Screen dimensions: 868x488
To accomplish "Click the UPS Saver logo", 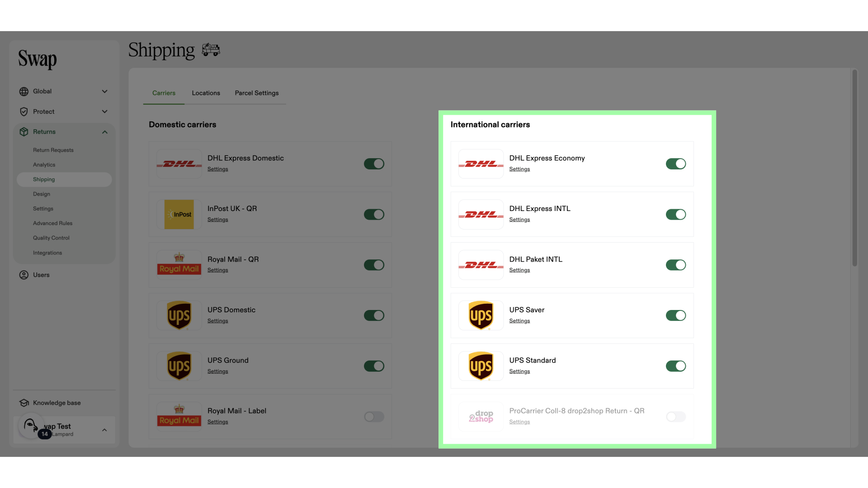I will 481,315.
